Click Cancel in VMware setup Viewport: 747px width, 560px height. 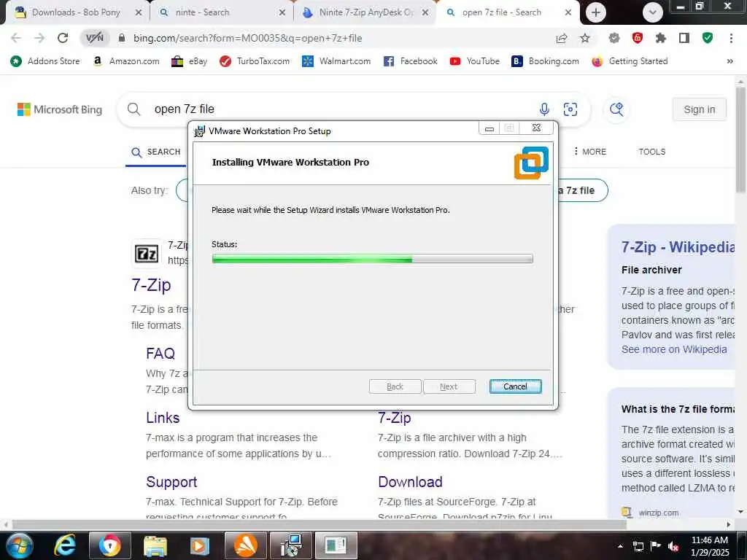point(515,386)
